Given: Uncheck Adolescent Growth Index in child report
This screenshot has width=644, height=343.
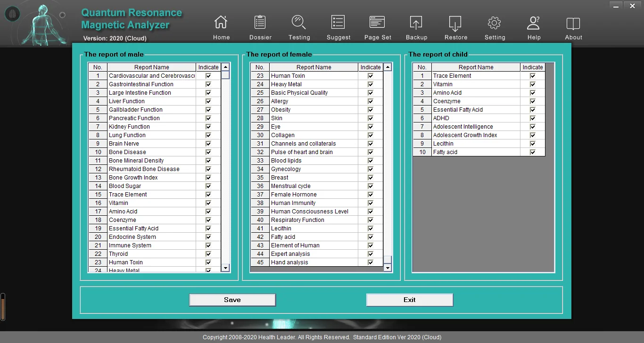Looking at the screenshot, I should click(x=533, y=135).
